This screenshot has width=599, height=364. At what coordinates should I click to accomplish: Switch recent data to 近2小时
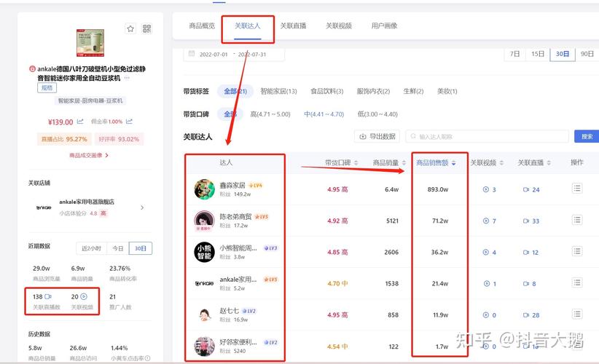[92, 248]
